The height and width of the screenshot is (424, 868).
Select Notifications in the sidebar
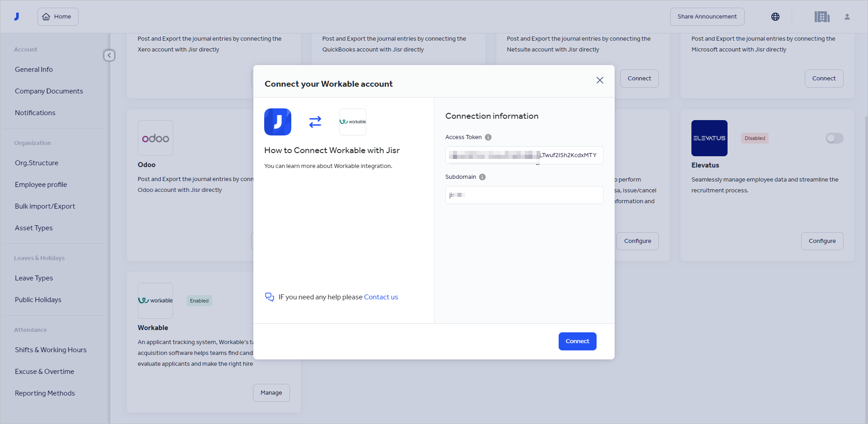click(35, 112)
